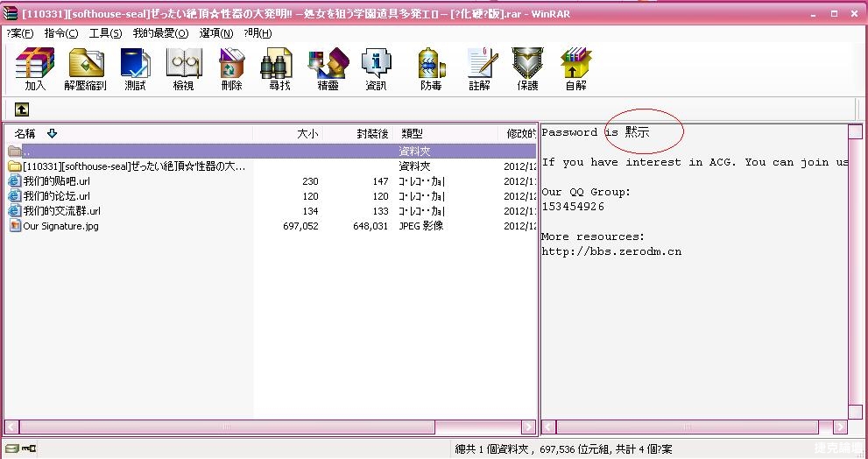This screenshot has width=868, height=459.
Task: Click the file list horizontal scrollbar thumb
Action: point(227,427)
